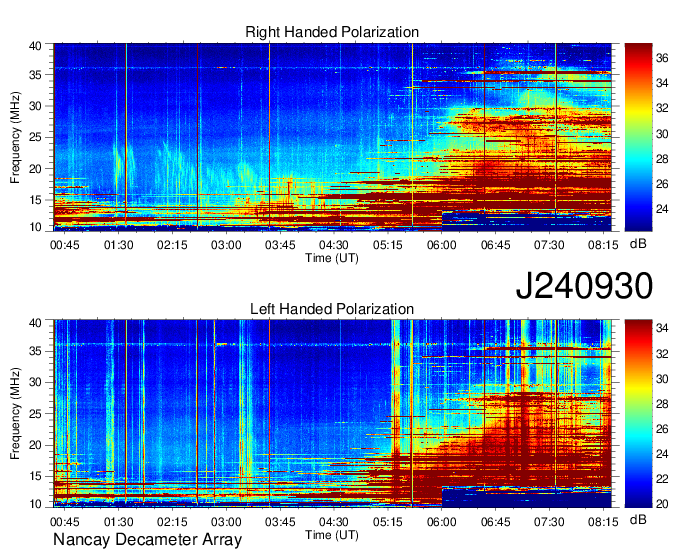
Task: Click the upper plot's dB color scale bar
Action: click(x=638, y=137)
